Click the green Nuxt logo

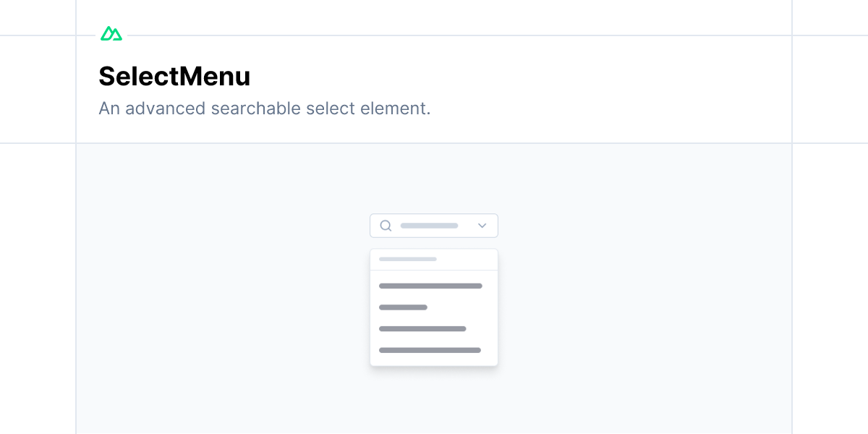pyautogui.click(x=111, y=34)
